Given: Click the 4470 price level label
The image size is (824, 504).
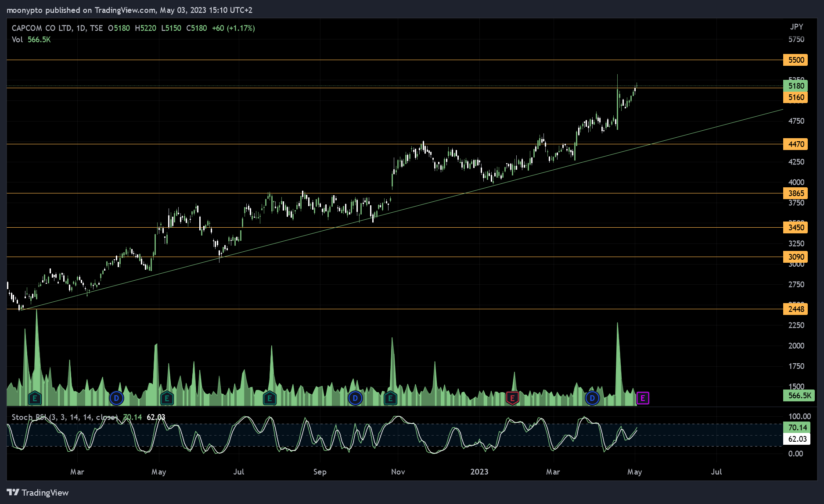Looking at the screenshot, I should tap(795, 144).
